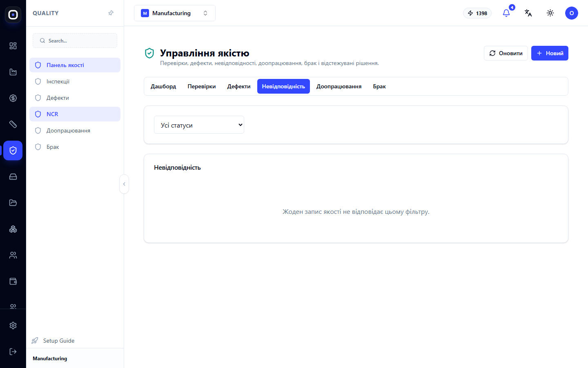This screenshot has height=368, width=588.
Task: Click the 1398 credits badge
Action: 477,13
